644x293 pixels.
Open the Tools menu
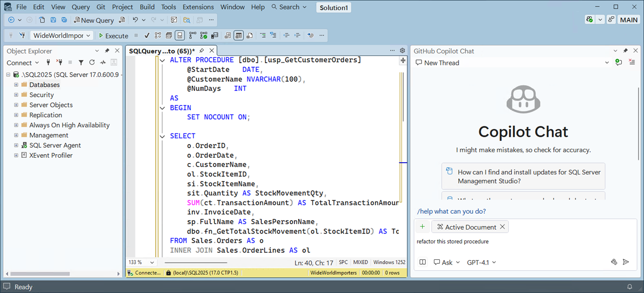point(168,7)
